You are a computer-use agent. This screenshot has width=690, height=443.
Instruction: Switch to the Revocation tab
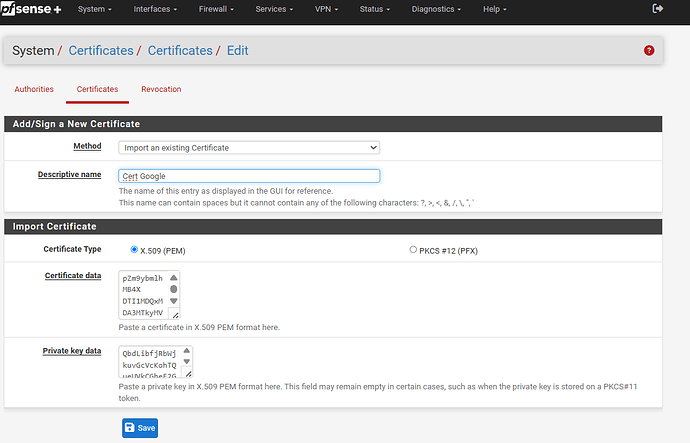(x=161, y=89)
